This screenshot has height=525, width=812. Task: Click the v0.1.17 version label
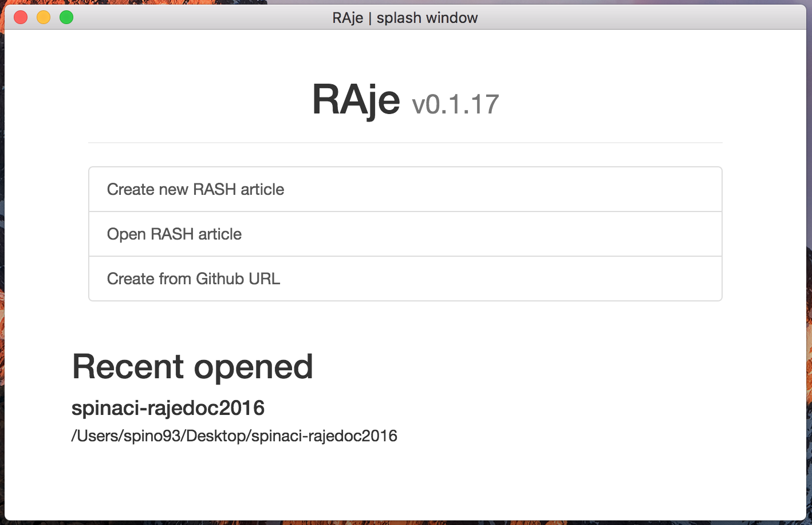tap(455, 104)
